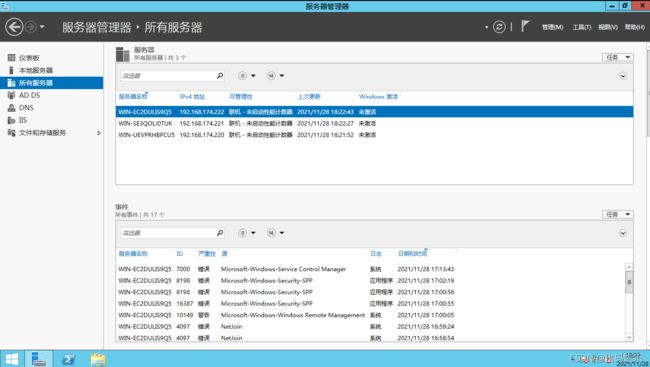Open servers saved queries dropdown
Viewport: 650px width, 367px height.
(275, 75)
